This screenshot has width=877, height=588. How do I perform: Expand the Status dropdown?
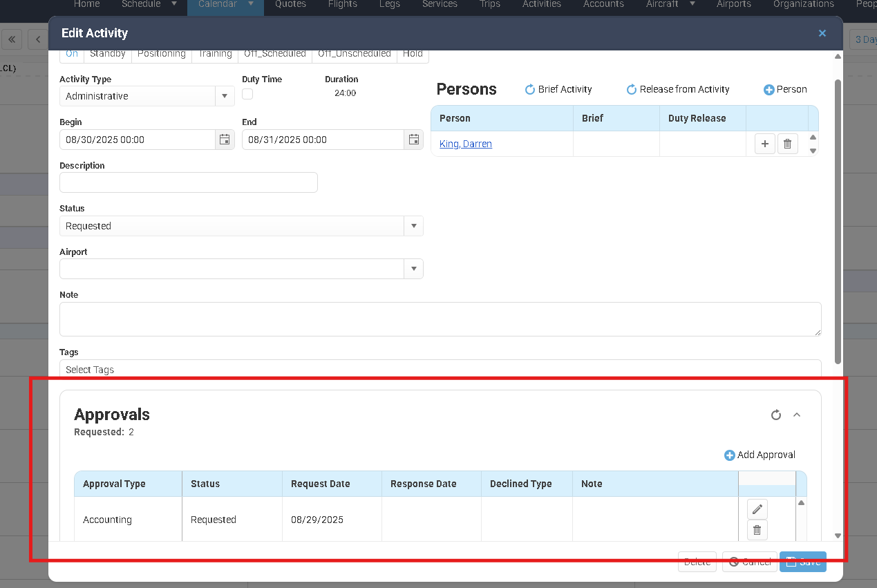tap(413, 226)
